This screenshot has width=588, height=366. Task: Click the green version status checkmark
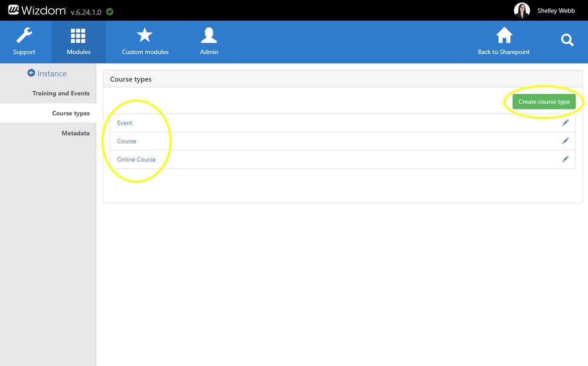coord(110,11)
